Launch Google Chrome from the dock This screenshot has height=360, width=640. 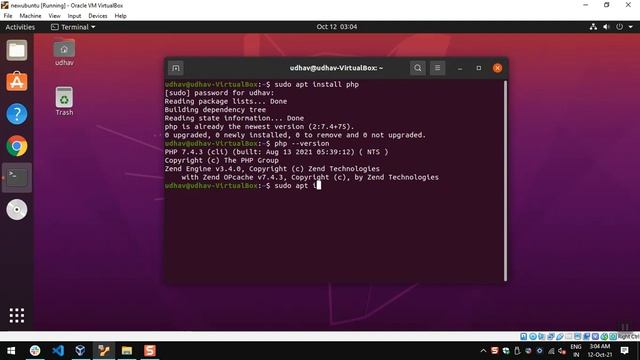point(17,146)
